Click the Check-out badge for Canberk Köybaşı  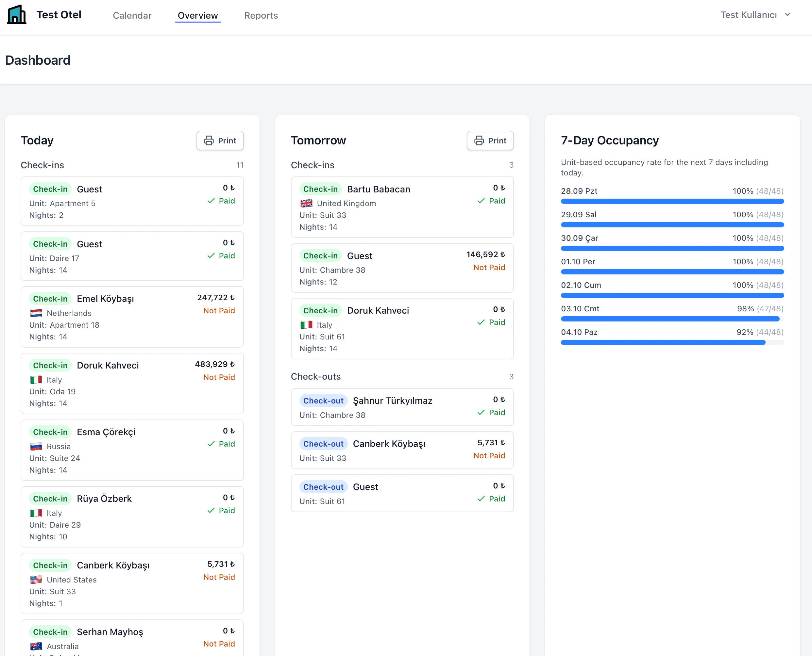pyautogui.click(x=323, y=444)
